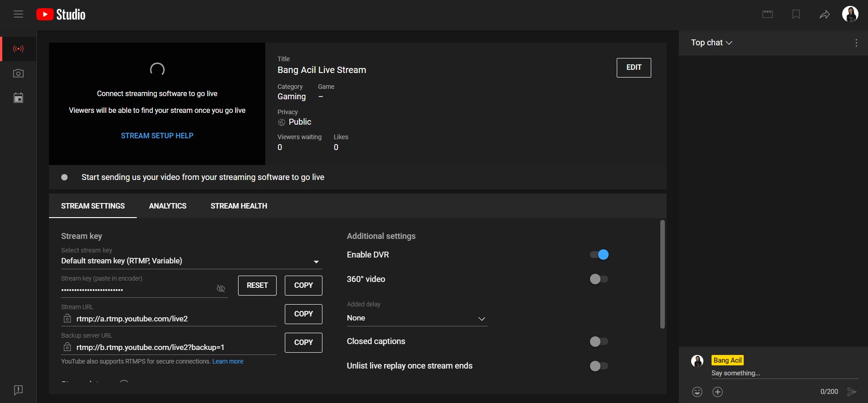This screenshot has height=403, width=868.
Task: Switch to the Stream Settings tab
Action: [x=93, y=206]
